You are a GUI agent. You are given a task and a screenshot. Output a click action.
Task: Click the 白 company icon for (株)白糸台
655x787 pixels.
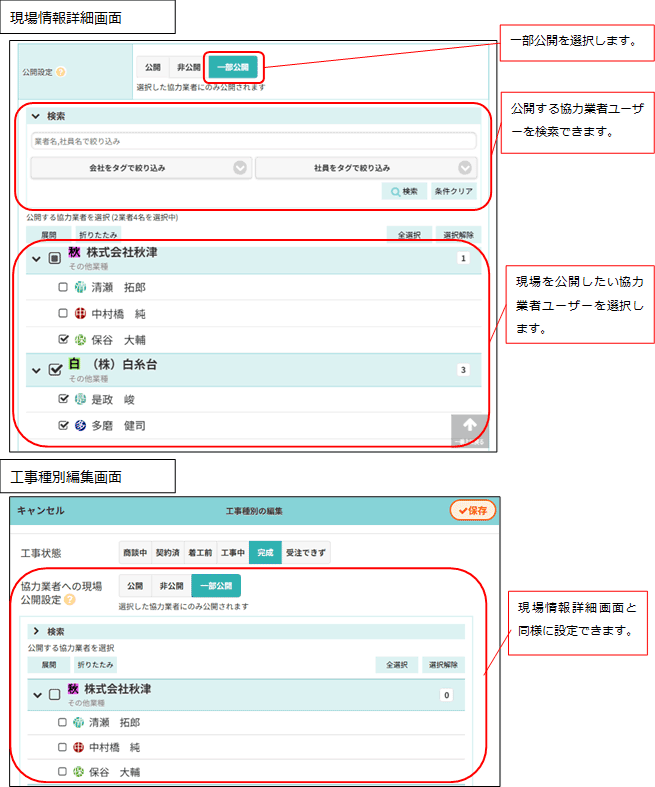74,366
